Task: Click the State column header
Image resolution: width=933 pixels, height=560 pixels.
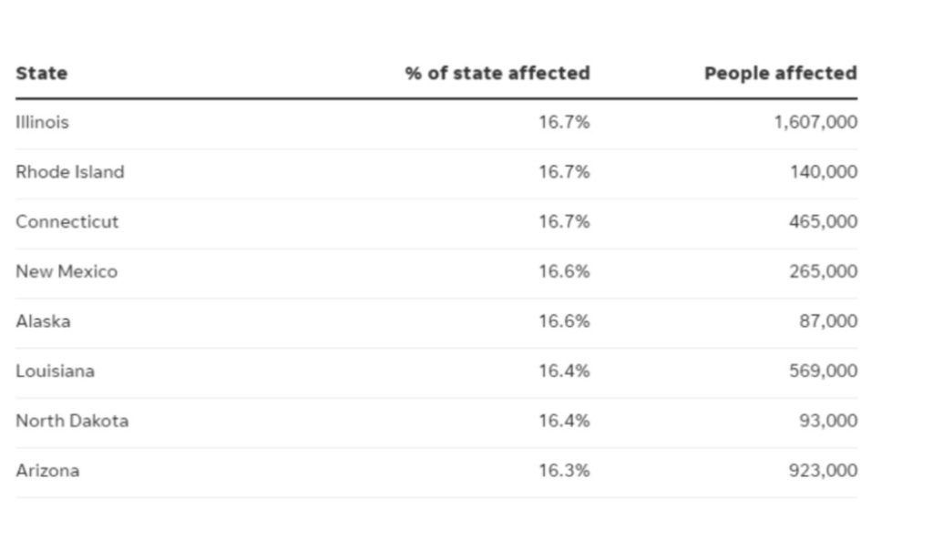Action: (x=41, y=74)
